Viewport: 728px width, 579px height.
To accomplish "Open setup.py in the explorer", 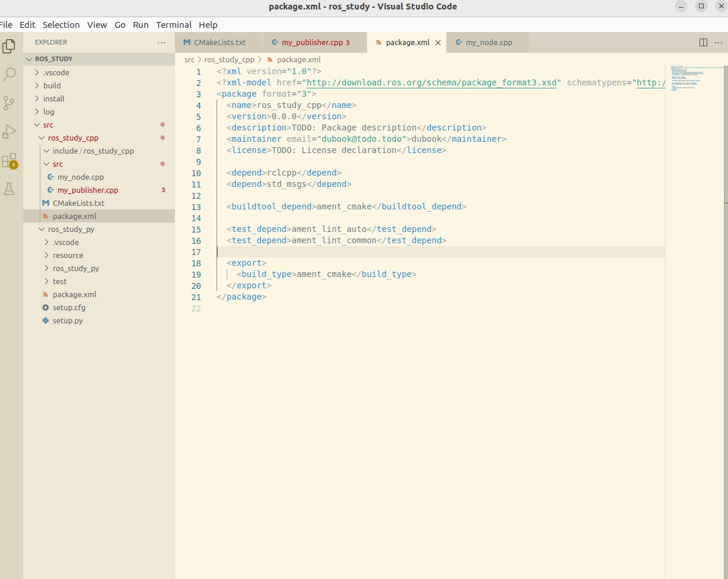I will click(x=99, y=320).
